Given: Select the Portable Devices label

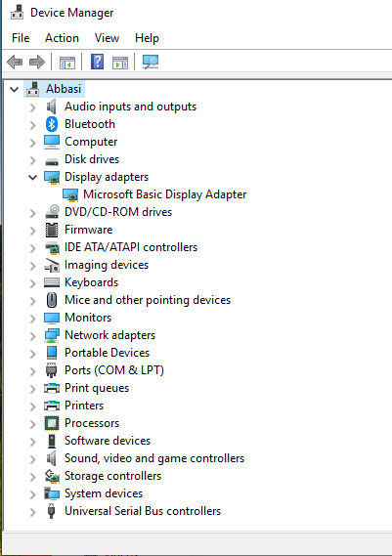Looking at the screenshot, I should tap(108, 353).
